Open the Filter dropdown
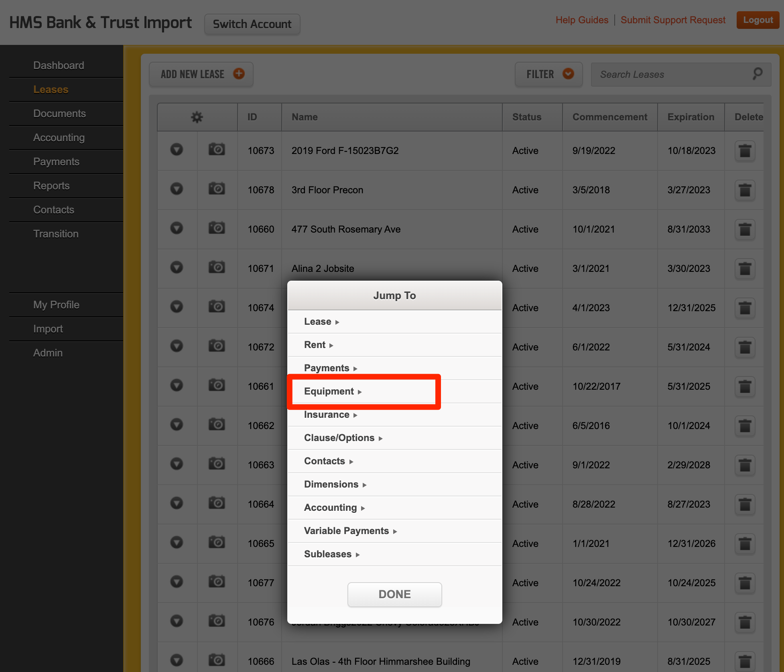Screen dimensions: 784x672 548,74
